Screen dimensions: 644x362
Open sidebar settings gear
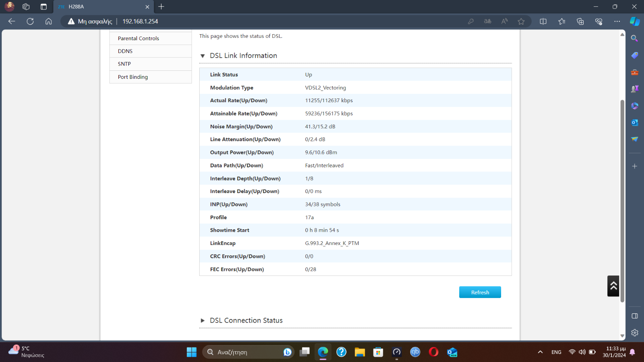pos(635,333)
